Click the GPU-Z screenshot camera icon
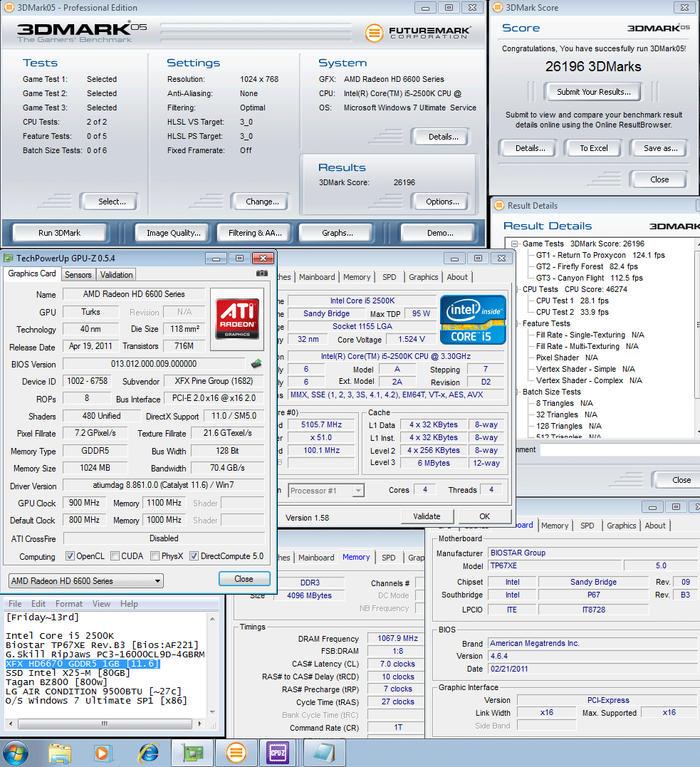 click(262, 273)
